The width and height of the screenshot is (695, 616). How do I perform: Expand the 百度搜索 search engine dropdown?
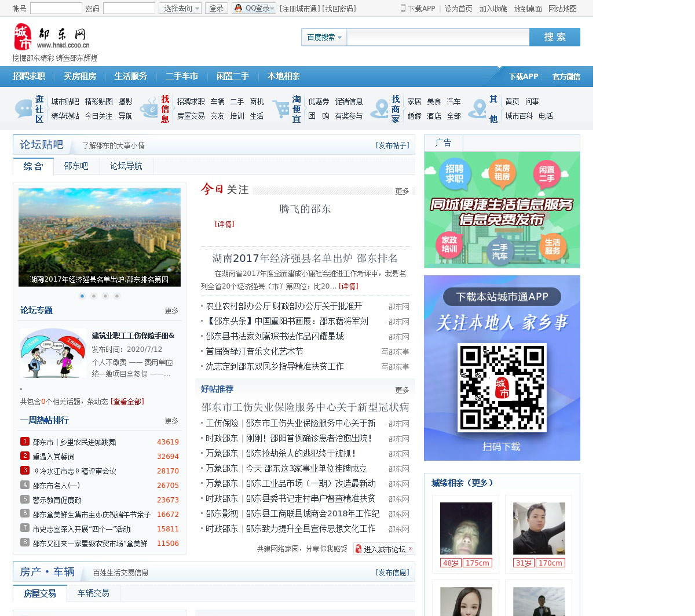click(x=324, y=37)
